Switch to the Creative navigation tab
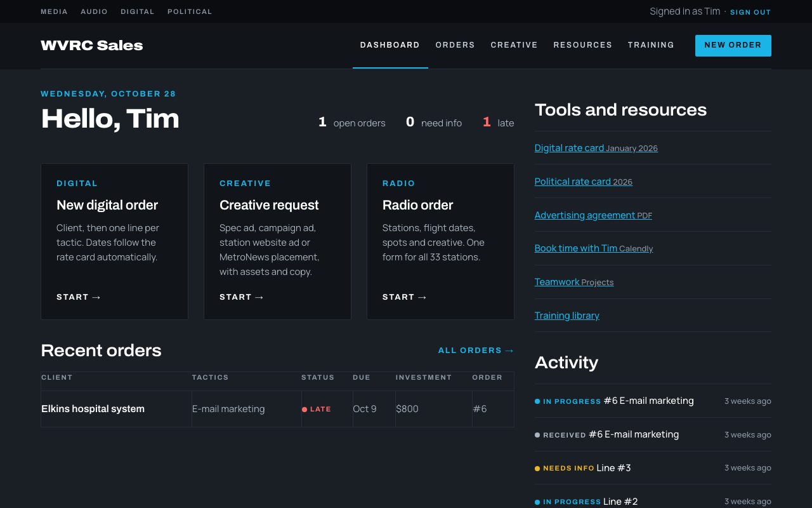 (514, 45)
